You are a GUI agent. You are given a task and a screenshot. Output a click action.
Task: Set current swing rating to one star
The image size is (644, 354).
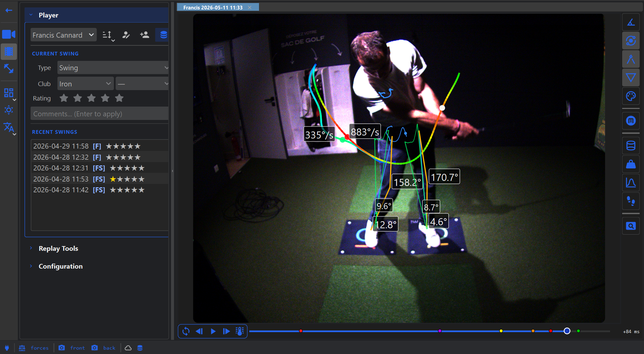coord(64,98)
